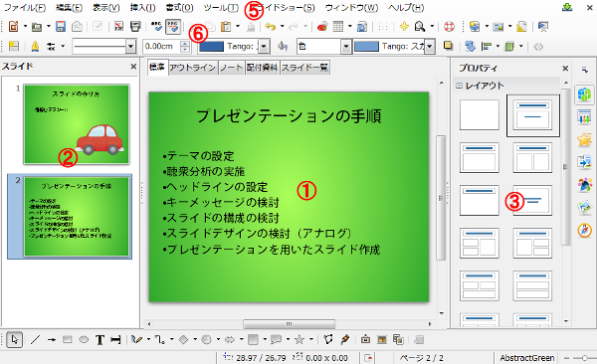
Task: Switch to the アウトライン tab
Action: point(193,68)
